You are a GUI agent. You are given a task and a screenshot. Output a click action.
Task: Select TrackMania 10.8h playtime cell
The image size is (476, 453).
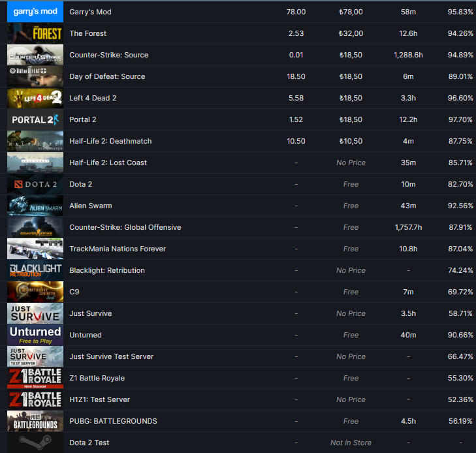tap(408, 249)
